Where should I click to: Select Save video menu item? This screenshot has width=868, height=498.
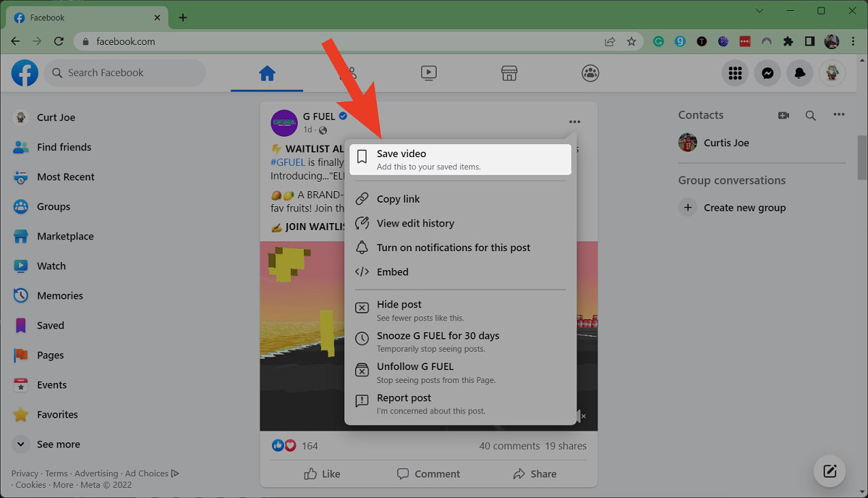pos(460,159)
